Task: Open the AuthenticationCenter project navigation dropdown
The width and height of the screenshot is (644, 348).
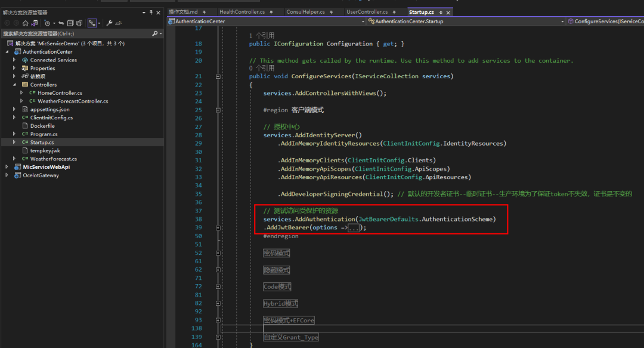Action: point(363,21)
